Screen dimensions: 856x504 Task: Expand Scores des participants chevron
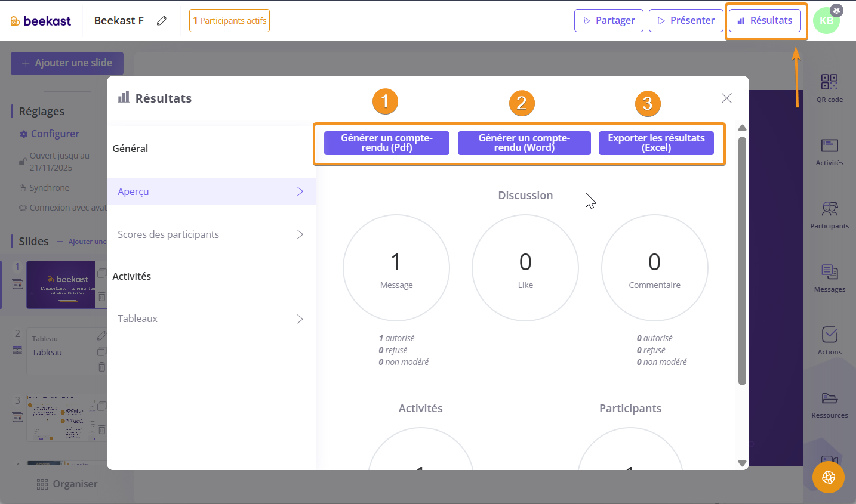300,234
